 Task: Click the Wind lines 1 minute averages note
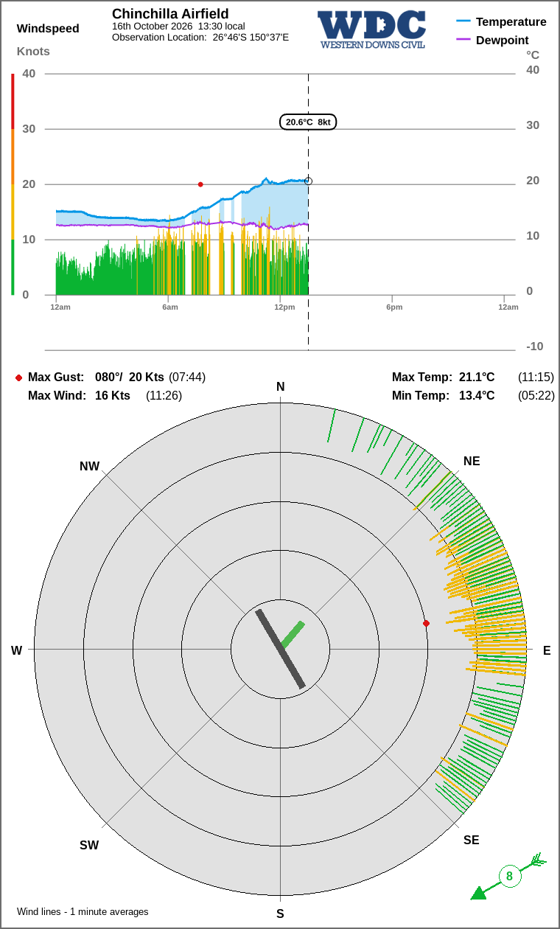(x=83, y=912)
